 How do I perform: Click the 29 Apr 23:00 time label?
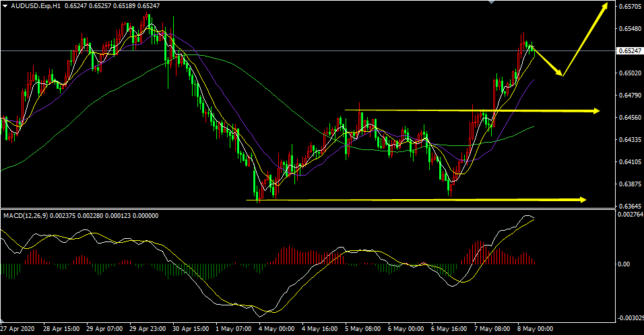tap(148, 329)
